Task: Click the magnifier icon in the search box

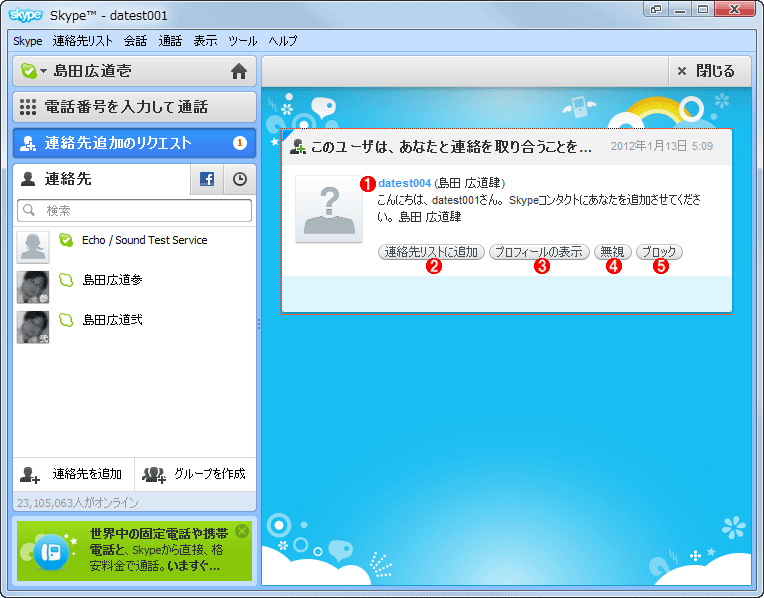Action: (x=29, y=210)
